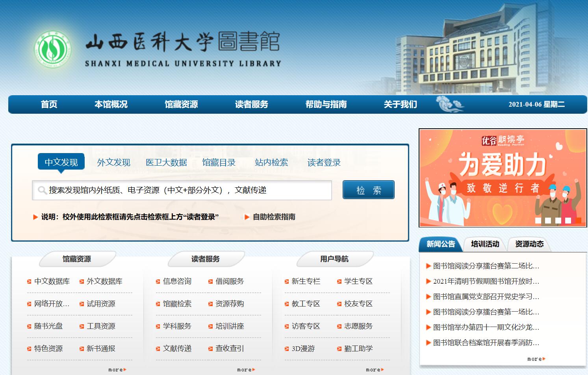Open 2021年清明节假期 opening hours notice

coord(486,281)
